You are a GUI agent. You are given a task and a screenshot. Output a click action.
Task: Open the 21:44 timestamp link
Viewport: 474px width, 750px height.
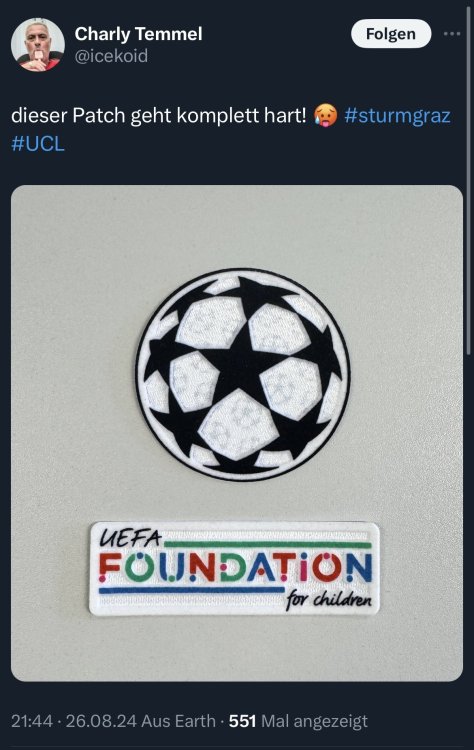pyautogui.click(x=32, y=721)
